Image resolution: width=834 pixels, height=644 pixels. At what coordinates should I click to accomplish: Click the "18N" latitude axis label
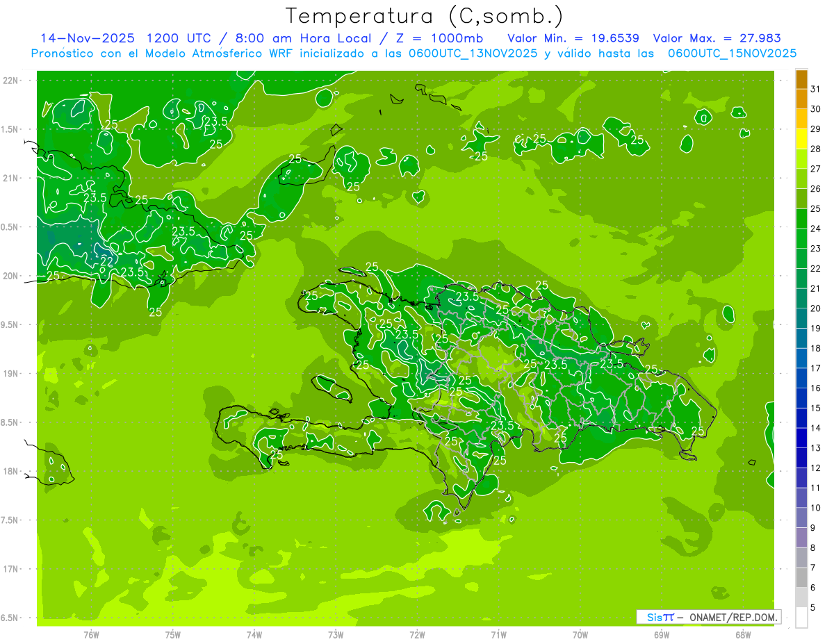pos(11,471)
